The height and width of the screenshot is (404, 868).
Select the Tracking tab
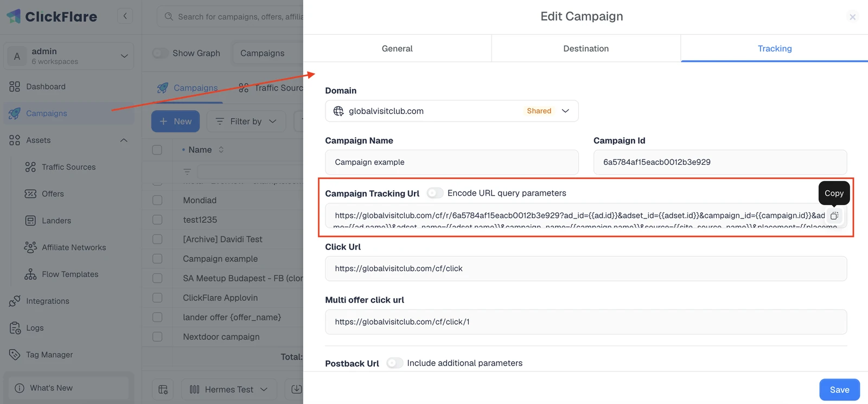775,48
